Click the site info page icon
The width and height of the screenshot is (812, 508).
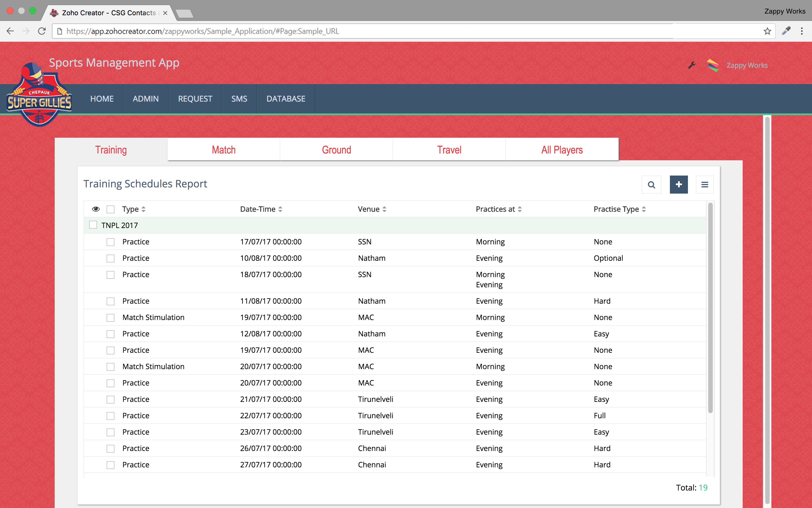click(60, 31)
